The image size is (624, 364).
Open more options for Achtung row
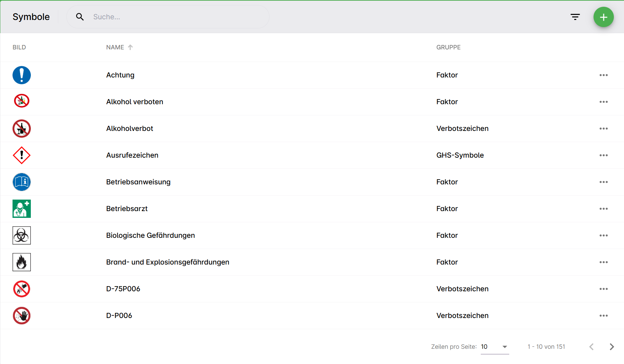(x=603, y=75)
